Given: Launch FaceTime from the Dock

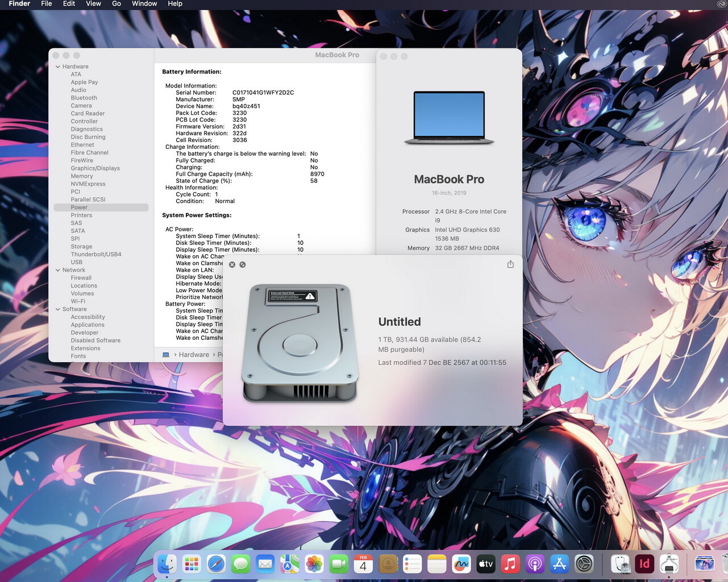Looking at the screenshot, I should tap(339, 564).
